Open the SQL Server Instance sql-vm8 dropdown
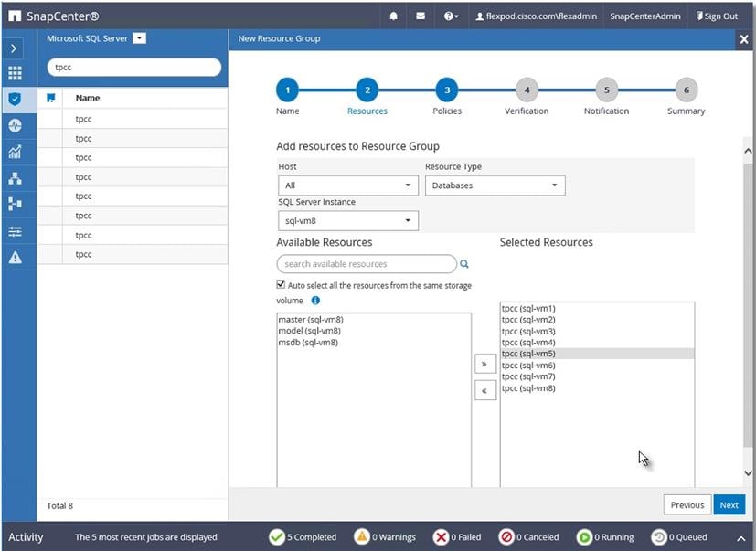The width and height of the screenshot is (756, 551). (348, 221)
